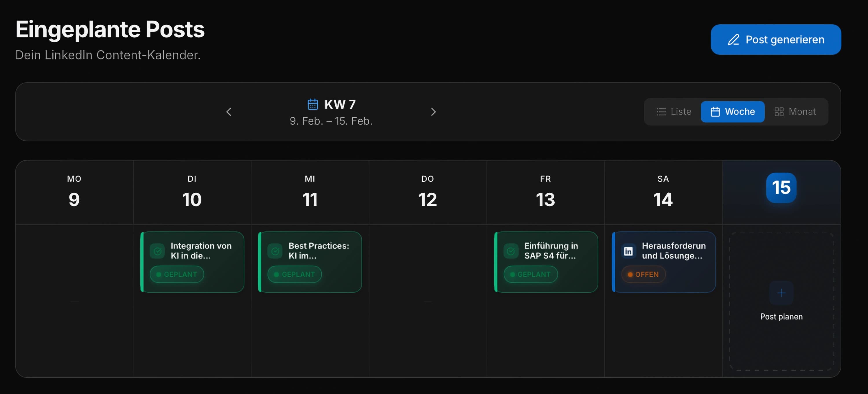The image size is (868, 394).
Task: Click the checkmark icon on Einführung in SAP post
Action: (512, 251)
